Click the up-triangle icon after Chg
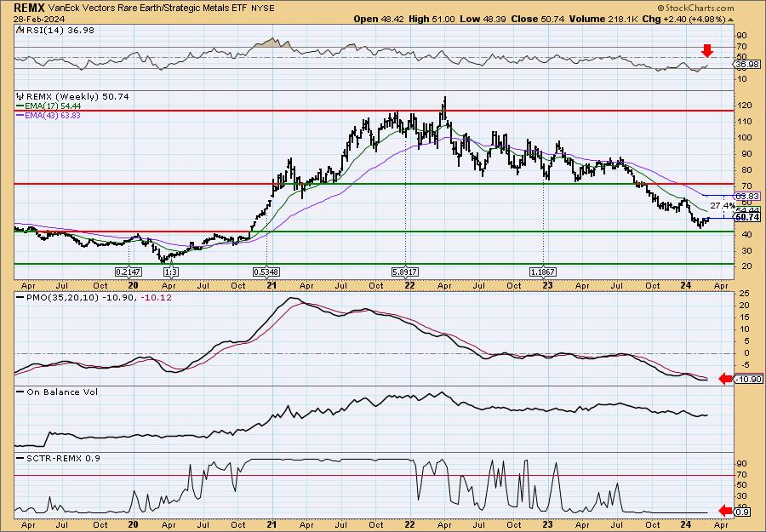Viewport: 766px width, 532px height. pos(731,20)
